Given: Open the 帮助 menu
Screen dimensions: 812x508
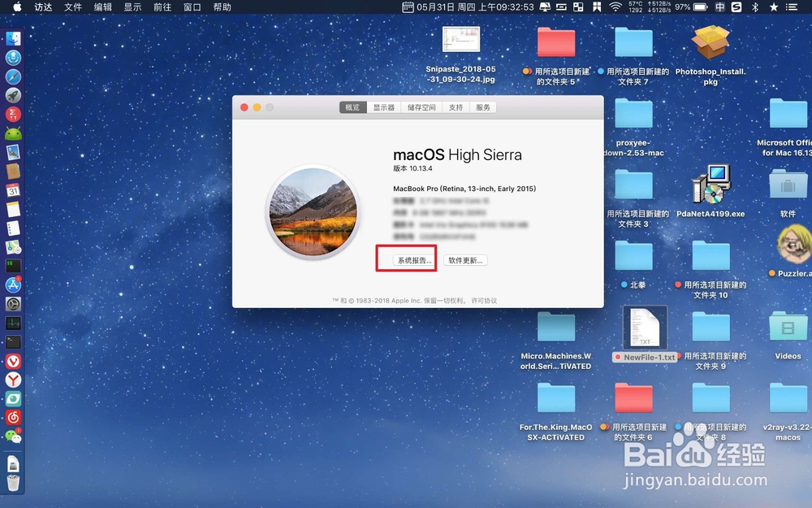Looking at the screenshot, I should pos(221,7).
